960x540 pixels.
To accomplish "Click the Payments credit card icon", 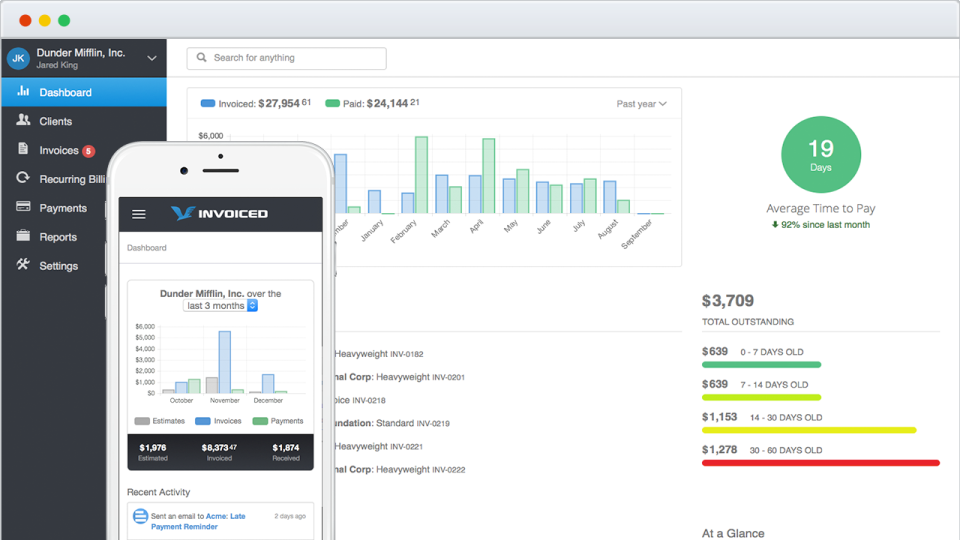I will pos(23,206).
